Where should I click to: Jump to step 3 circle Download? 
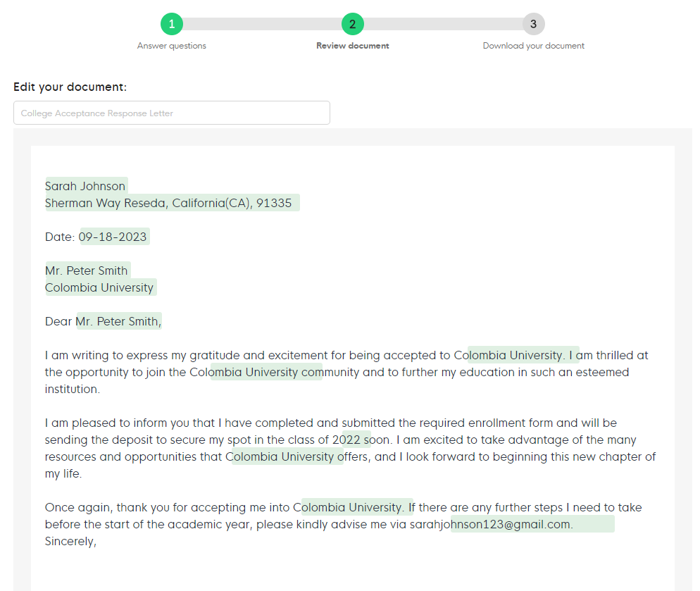[533, 24]
